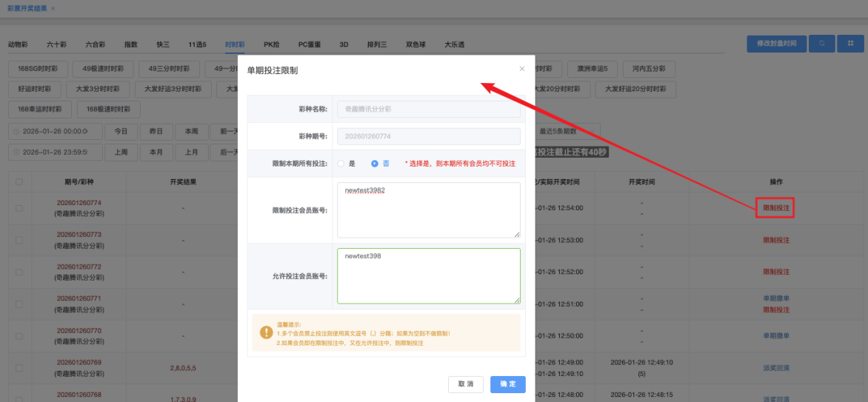
Task: Open the 双色球 tab
Action: click(x=416, y=44)
